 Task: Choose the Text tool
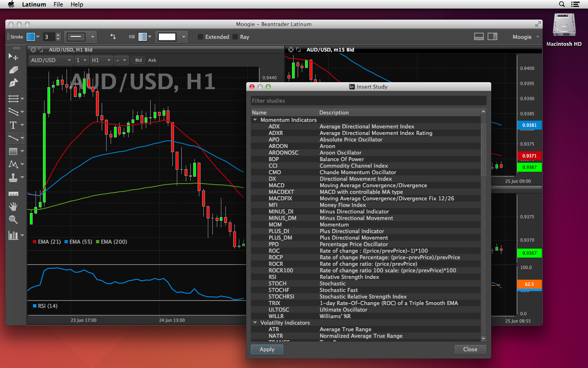coord(13,125)
